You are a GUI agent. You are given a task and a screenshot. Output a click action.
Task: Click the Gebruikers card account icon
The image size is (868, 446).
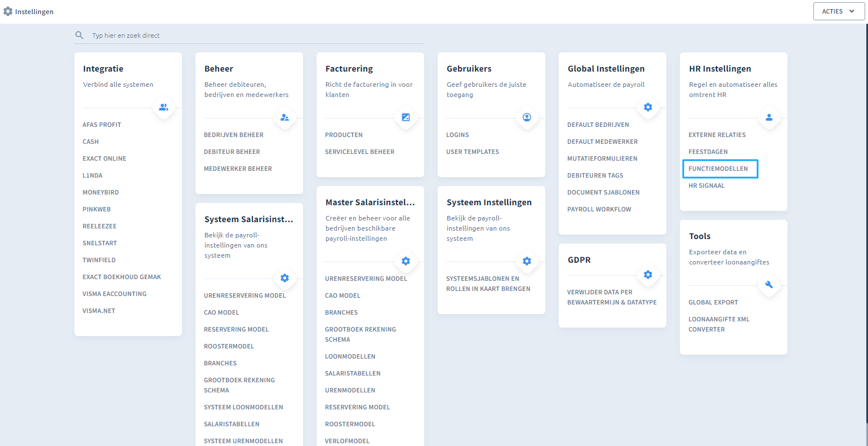527,117
